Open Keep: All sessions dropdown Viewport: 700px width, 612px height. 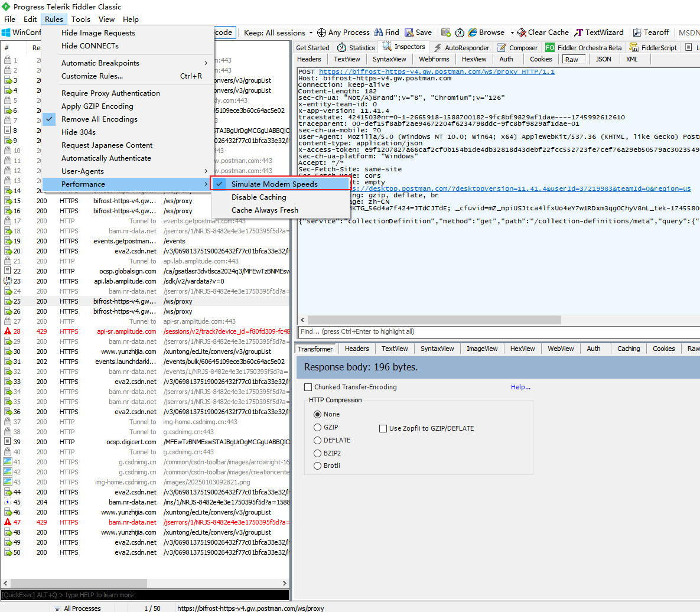tap(278, 32)
